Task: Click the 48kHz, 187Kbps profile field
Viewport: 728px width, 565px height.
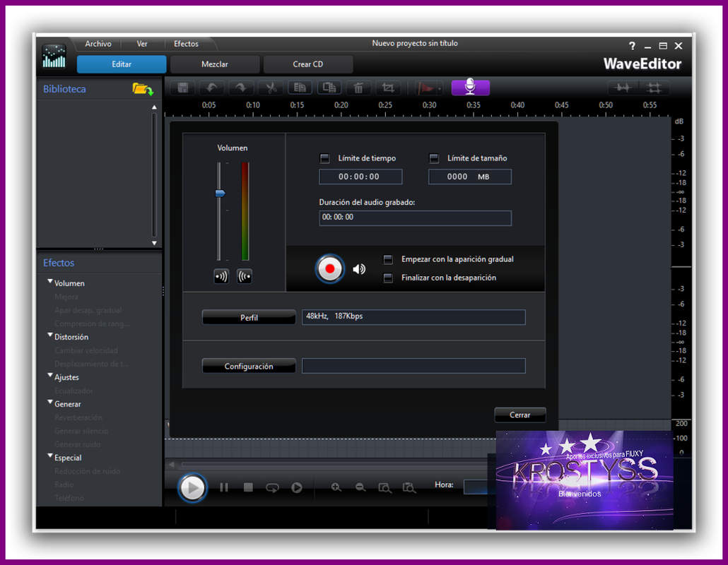Action: point(413,317)
